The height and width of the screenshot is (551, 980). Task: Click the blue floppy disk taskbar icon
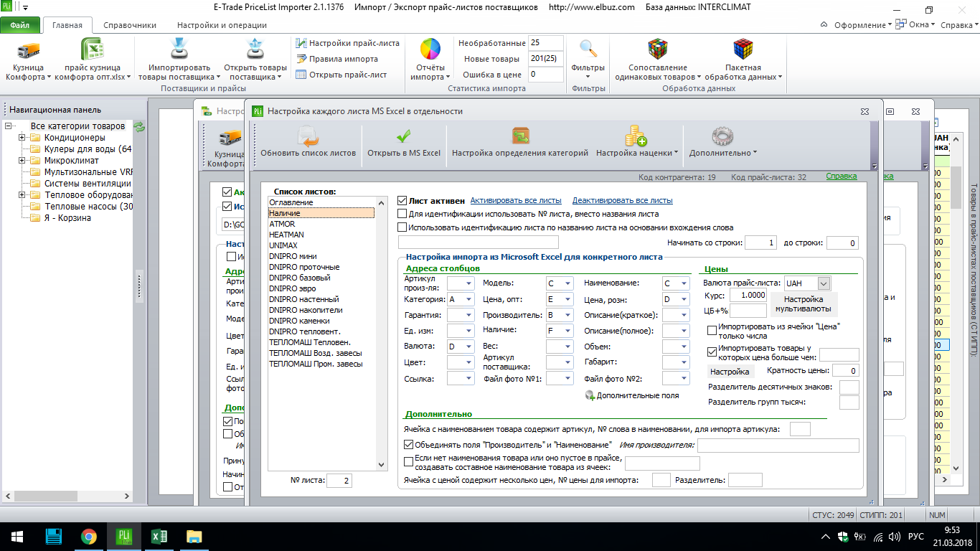(54, 537)
